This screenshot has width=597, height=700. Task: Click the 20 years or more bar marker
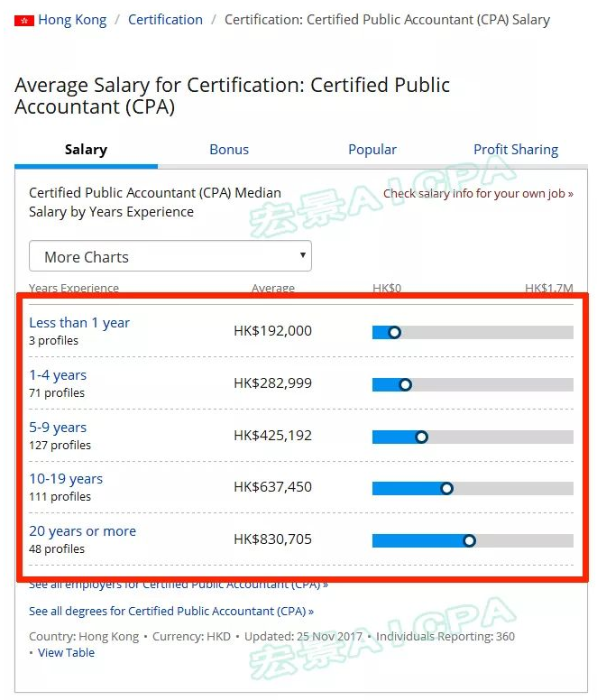pyautogui.click(x=469, y=541)
